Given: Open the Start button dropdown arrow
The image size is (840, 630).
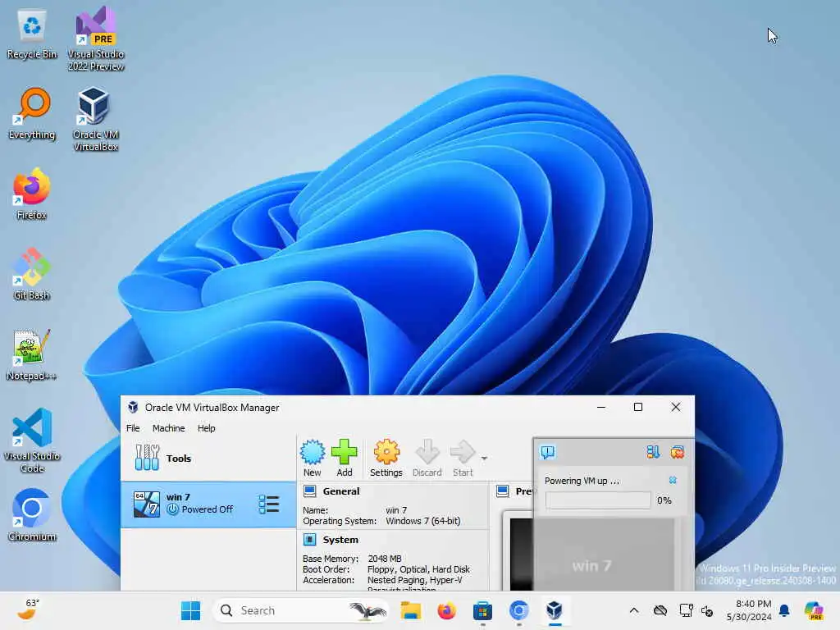Looking at the screenshot, I should point(484,459).
